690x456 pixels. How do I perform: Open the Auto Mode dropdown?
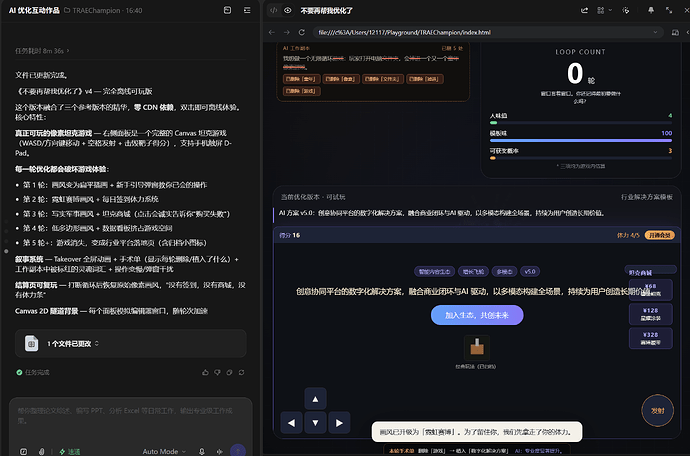pos(164,451)
